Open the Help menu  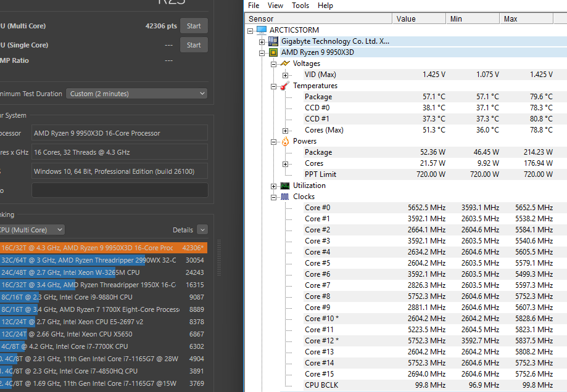pyautogui.click(x=325, y=6)
